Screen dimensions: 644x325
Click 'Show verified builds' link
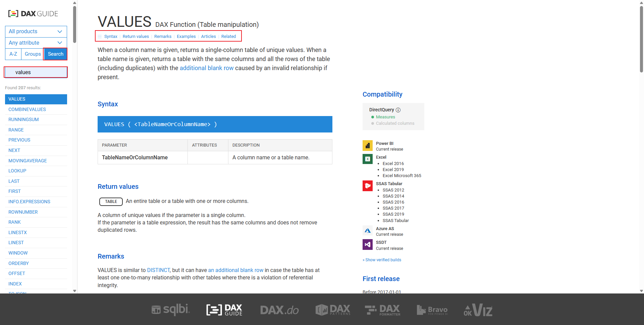[x=383, y=260]
